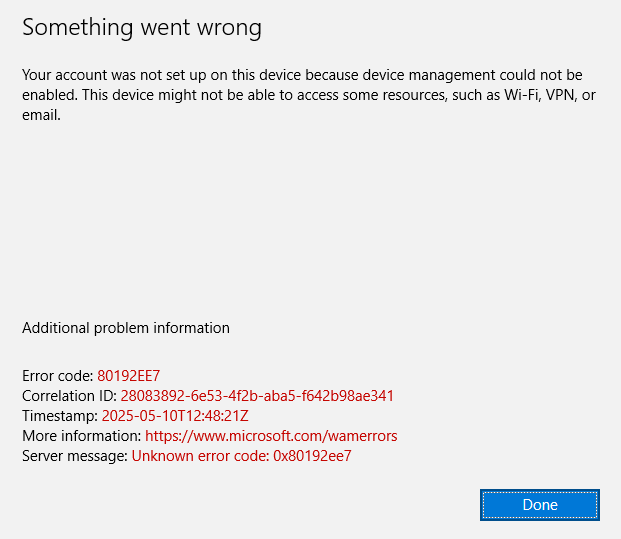
Task: Click the 'Something went wrong' heading
Action: click(142, 28)
